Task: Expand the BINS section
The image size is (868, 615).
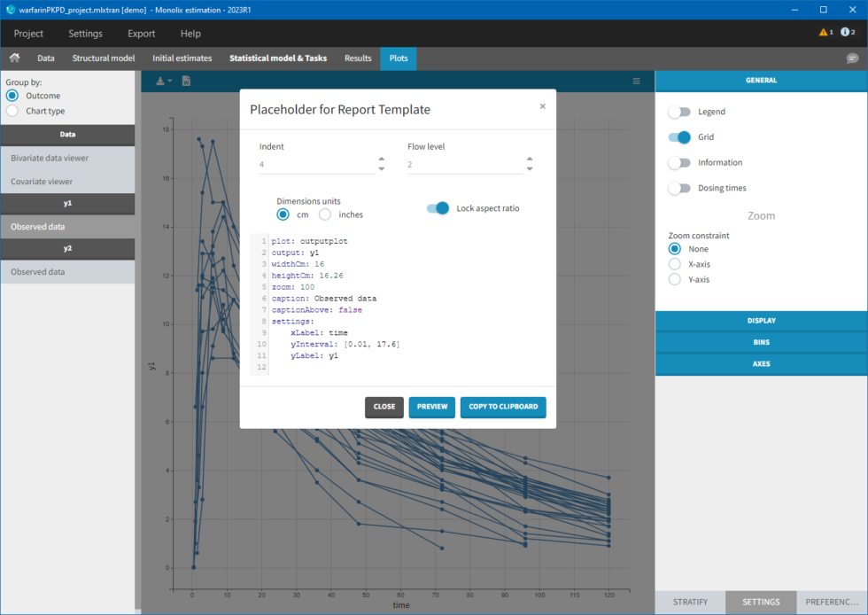Action: [x=761, y=342]
